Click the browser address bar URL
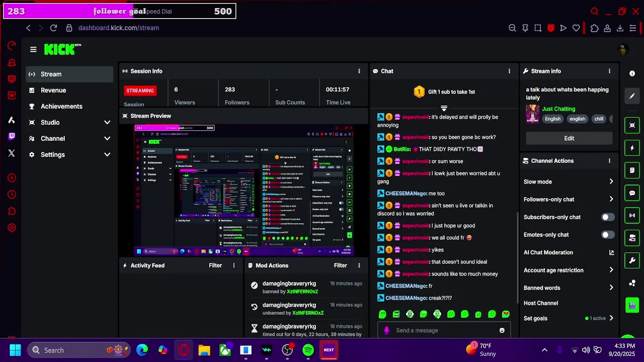This screenshot has width=644, height=362. pos(119,28)
